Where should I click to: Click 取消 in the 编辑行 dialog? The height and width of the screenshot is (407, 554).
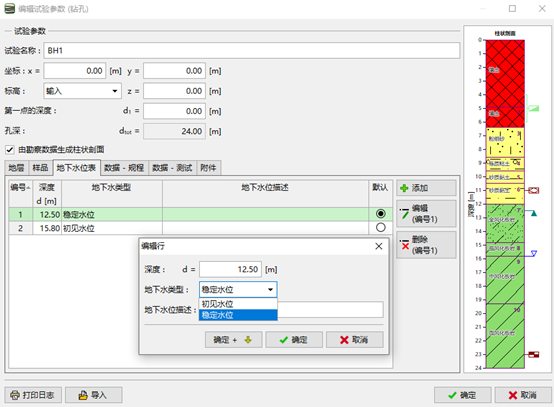tap(355, 340)
